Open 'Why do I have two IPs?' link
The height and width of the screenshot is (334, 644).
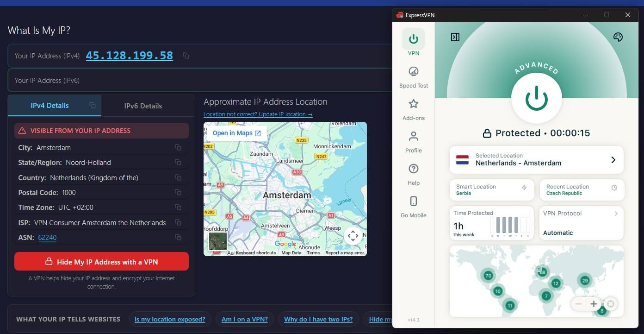coord(318,319)
